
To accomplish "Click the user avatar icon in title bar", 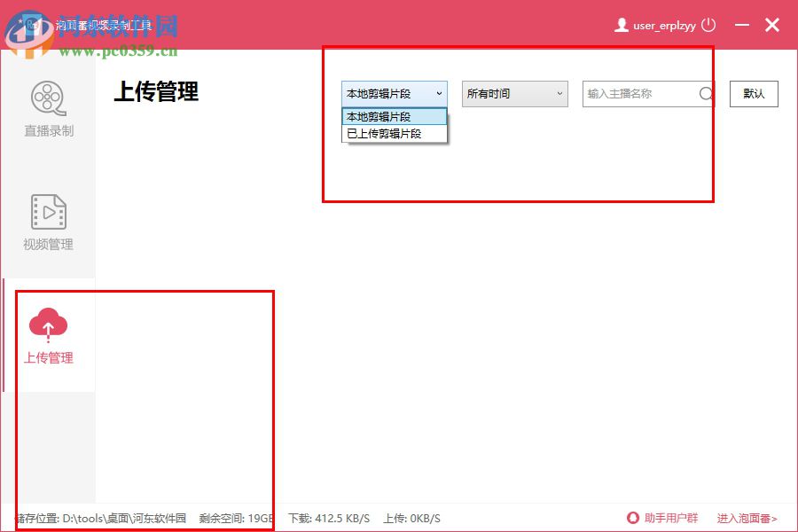I will click(x=621, y=25).
